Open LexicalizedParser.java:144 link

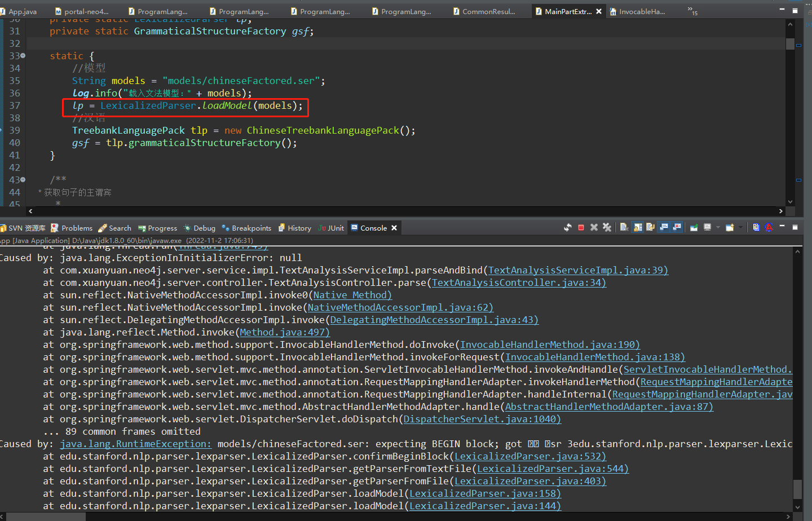(485, 506)
